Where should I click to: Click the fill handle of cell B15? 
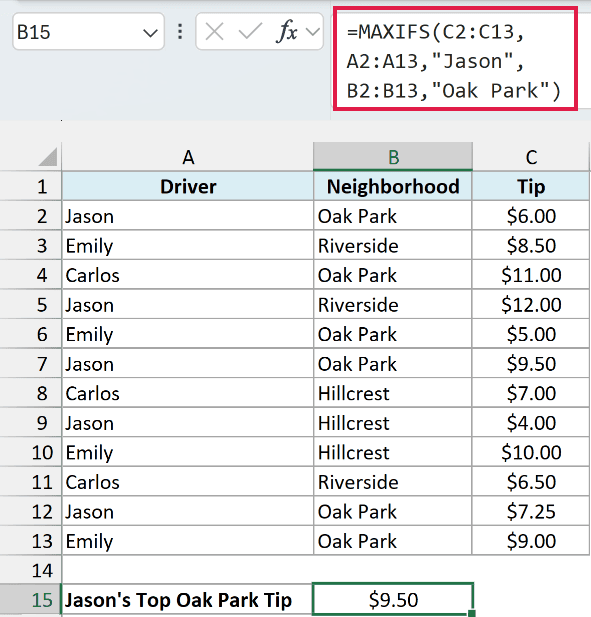point(472,613)
